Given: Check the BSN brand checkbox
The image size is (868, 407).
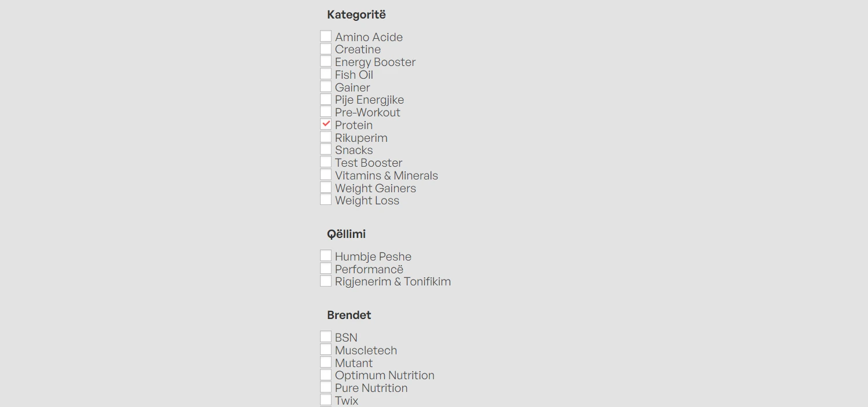Looking at the screenshot, I should [x=326, y=337].
